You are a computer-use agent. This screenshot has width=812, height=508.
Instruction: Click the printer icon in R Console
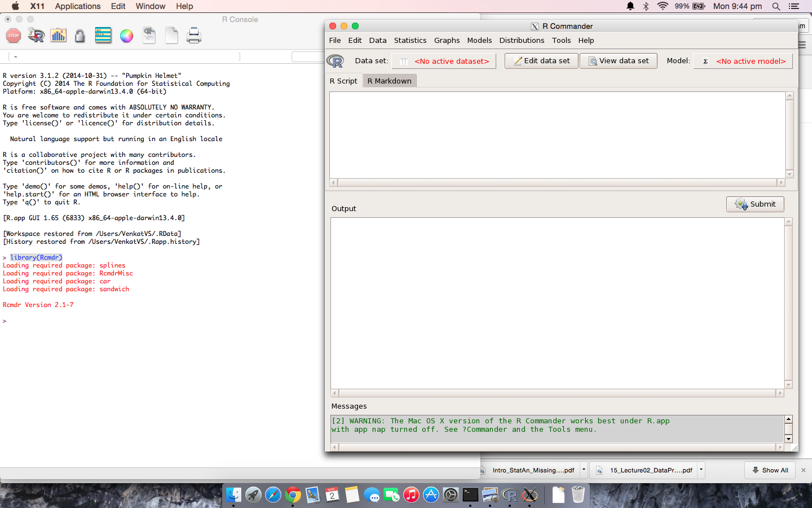[194, 36]
